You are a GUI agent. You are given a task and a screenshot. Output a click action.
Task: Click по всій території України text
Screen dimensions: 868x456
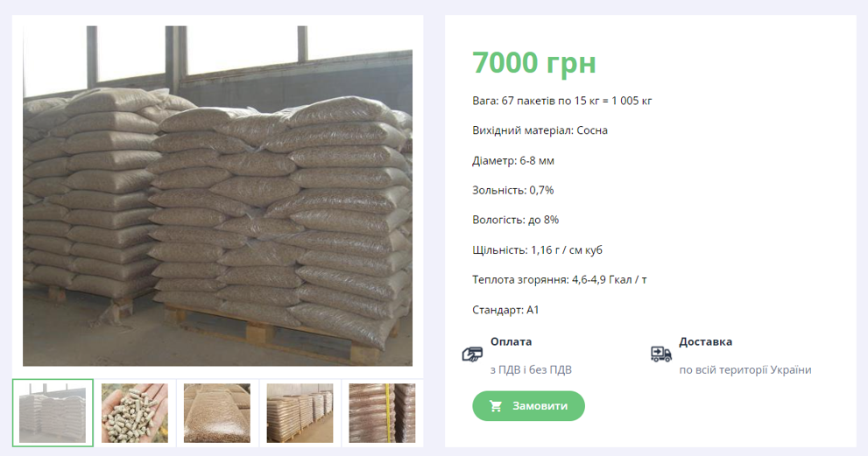pyautogui.click(x=745, y=369)
